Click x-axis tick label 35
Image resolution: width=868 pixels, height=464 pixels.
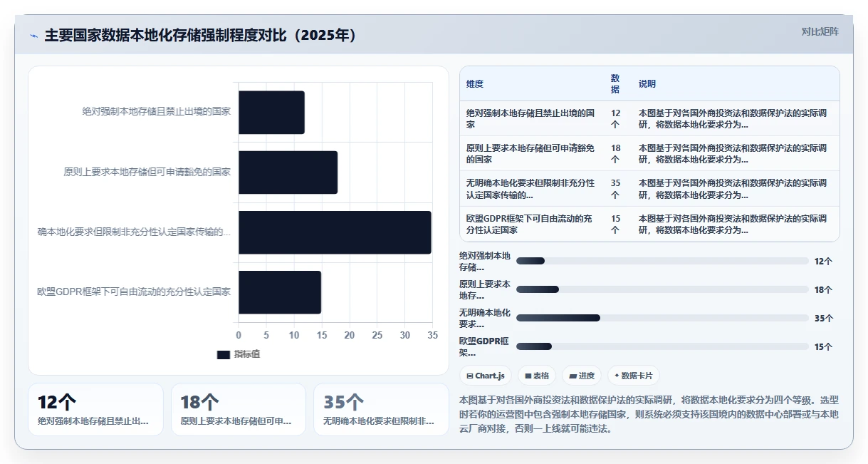(432, 335)
